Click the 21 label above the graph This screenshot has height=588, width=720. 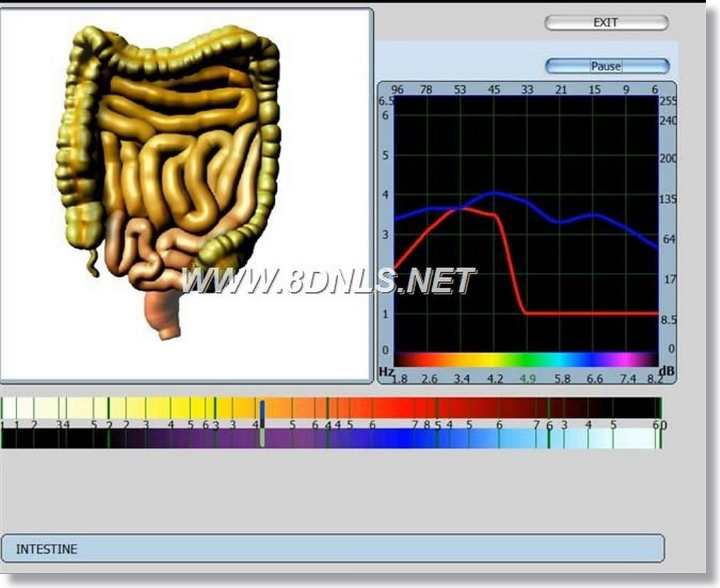click(x=561, y=90)
